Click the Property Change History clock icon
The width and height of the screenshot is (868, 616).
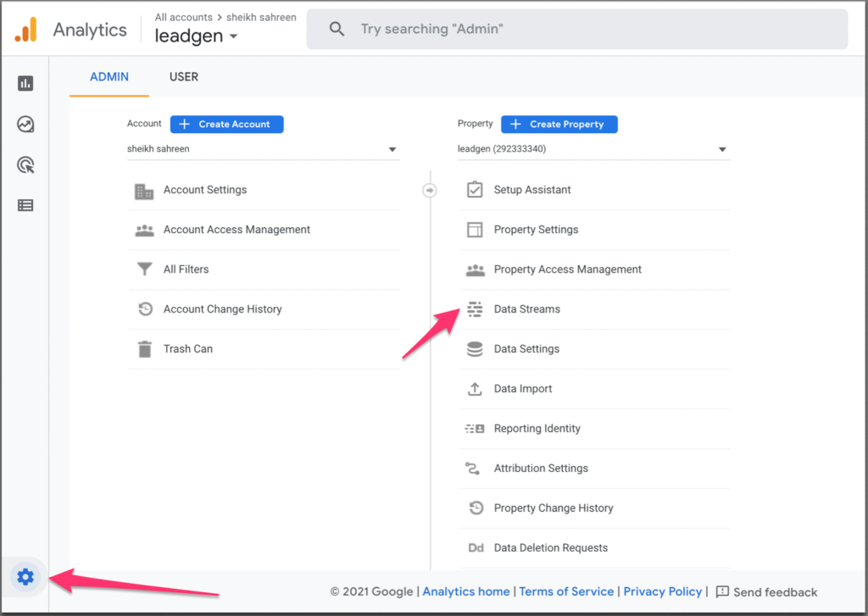476,508
